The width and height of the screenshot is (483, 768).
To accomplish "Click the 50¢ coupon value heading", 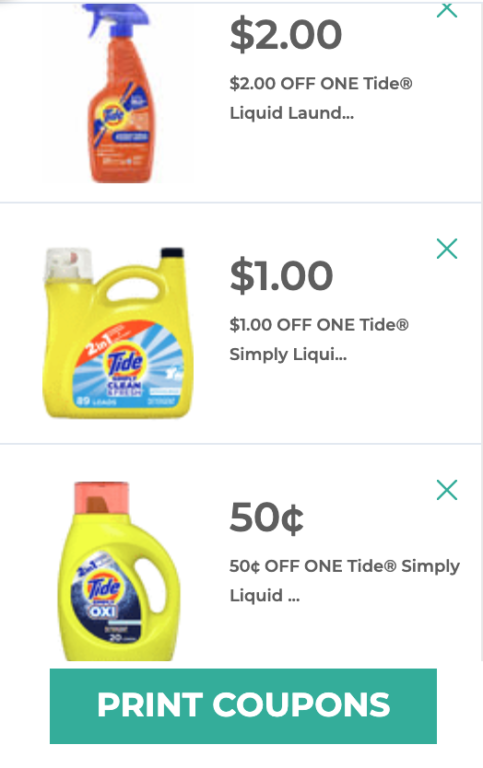I will [x=266, y=517].
